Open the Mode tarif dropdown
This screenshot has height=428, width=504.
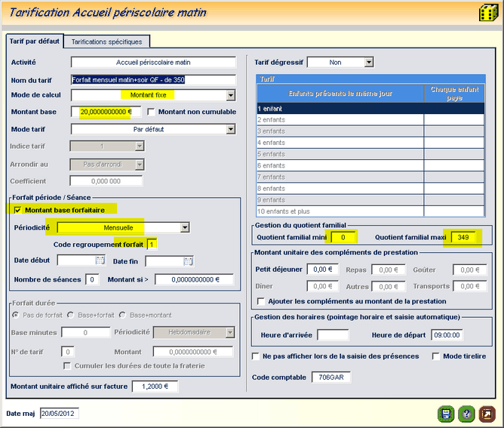[x=231, y=129]
